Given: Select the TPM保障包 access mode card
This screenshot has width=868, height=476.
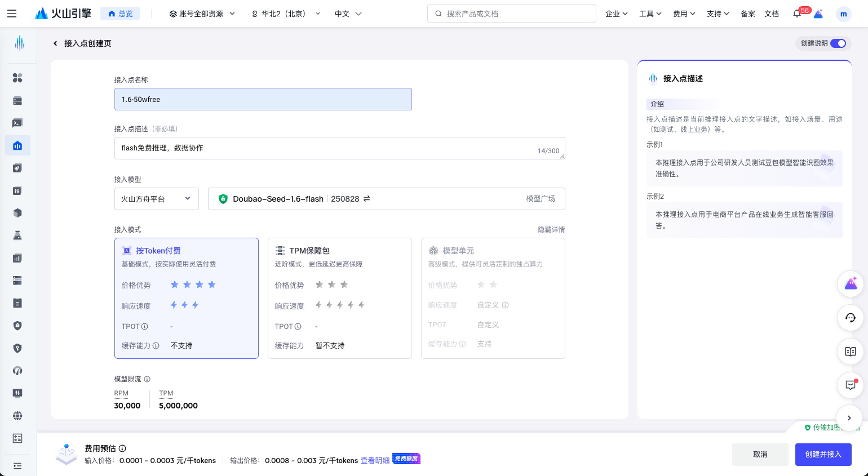Looking at the screenshot, I should 340,298.
